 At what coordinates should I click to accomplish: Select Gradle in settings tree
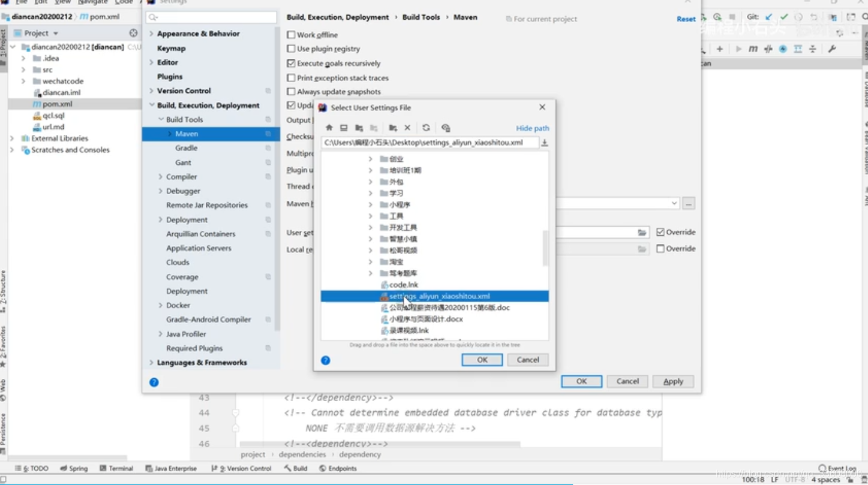(x=187, y=148)
